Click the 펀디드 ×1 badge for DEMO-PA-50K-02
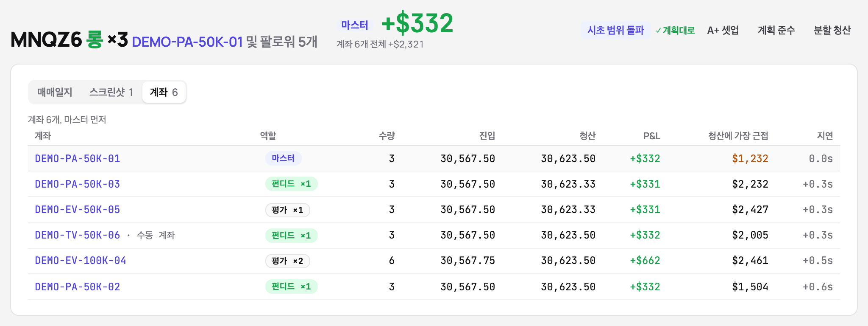Screen dimensions: 868x326 [x=292, y=287]
